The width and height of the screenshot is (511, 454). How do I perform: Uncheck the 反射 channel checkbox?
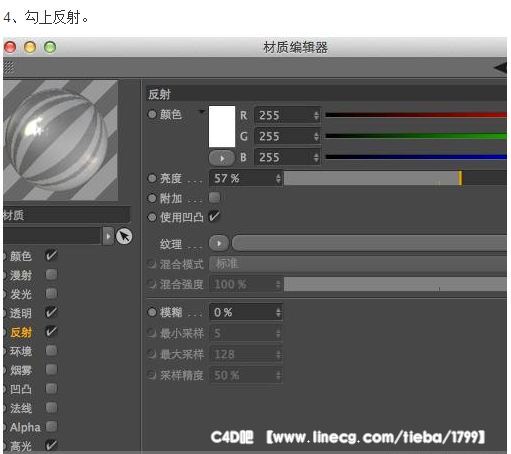click(x=51, y=332)
